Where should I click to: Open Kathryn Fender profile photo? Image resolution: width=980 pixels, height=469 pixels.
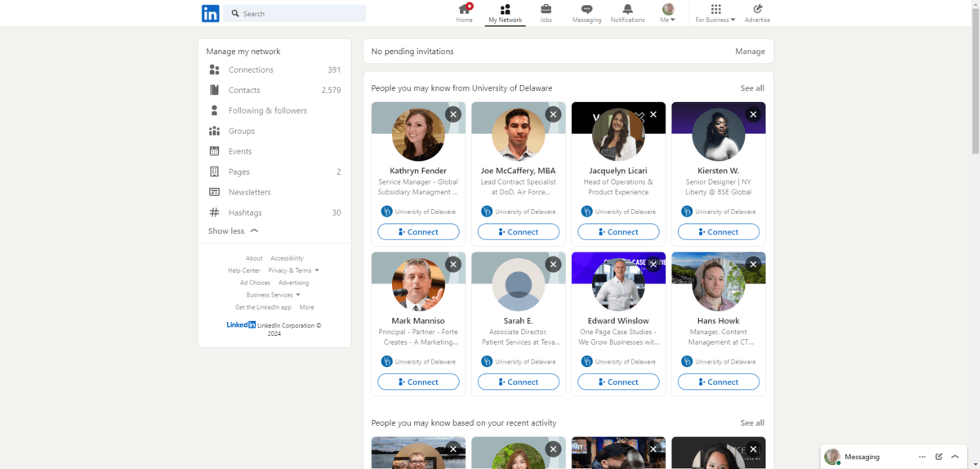point(418,135)
